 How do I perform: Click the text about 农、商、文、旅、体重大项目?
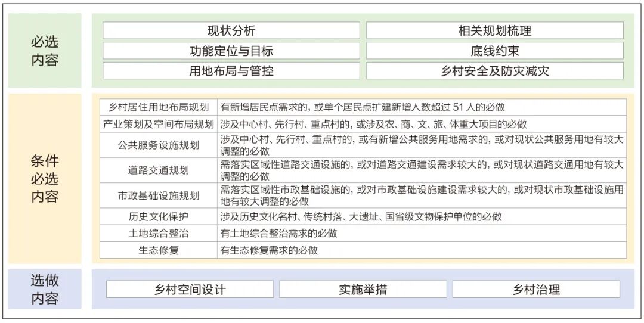pos(373,124)
